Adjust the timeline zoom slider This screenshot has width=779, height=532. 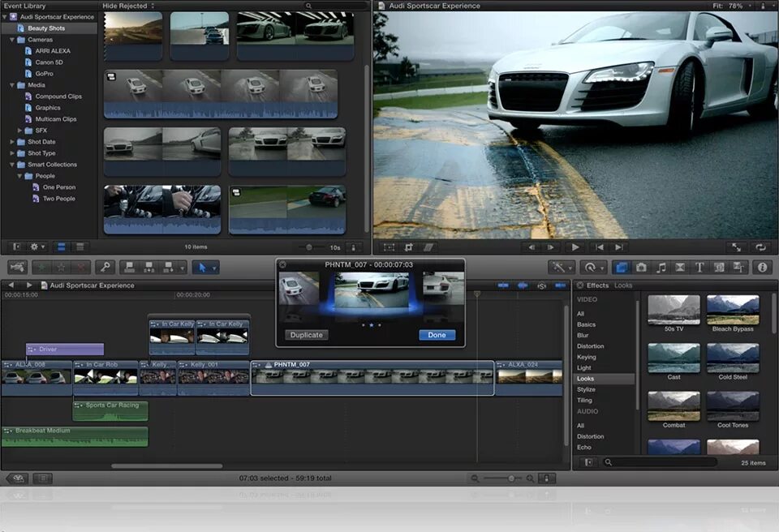(x=510, y=478)
